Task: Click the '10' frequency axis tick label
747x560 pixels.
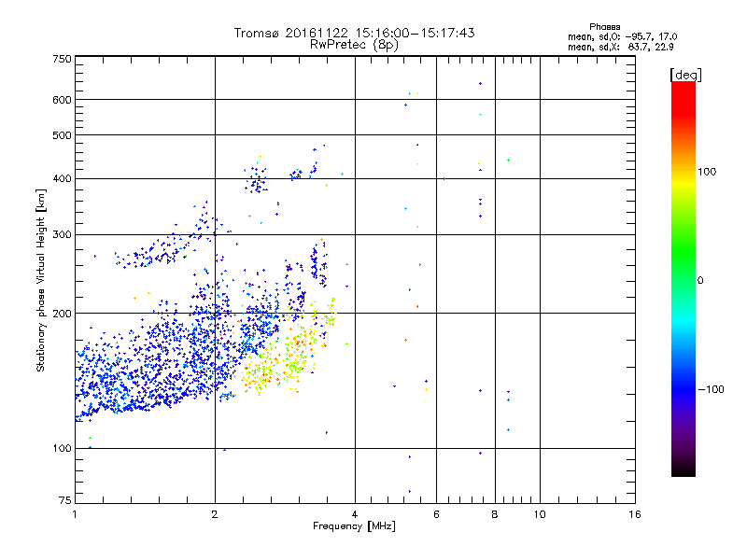Action: pyautogui.click(x=540, y=514)
